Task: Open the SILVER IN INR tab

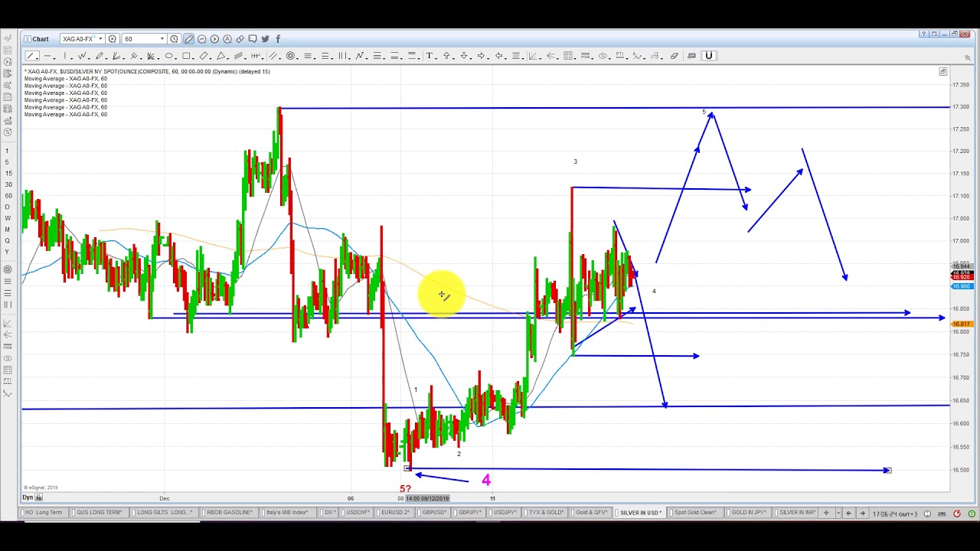Action: click(796, 513)
